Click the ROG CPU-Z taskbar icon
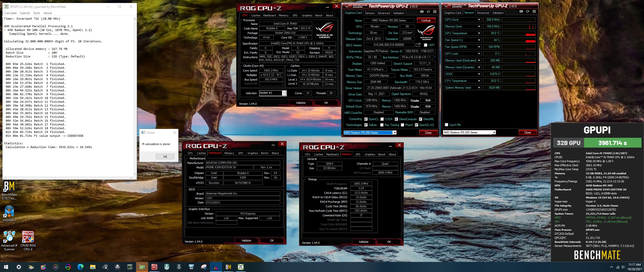 tap(154, 267)
